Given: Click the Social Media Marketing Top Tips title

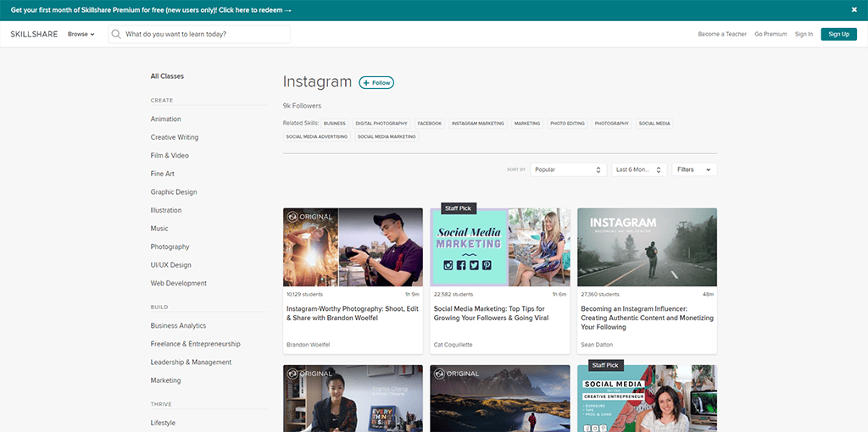Looking at the screenshot, I should click(491, 313).
